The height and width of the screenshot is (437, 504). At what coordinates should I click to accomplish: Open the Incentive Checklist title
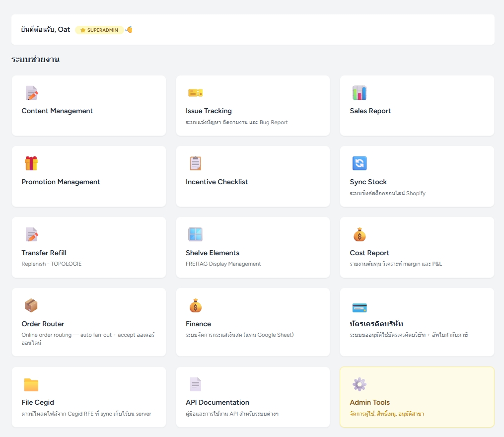(216, 182)
